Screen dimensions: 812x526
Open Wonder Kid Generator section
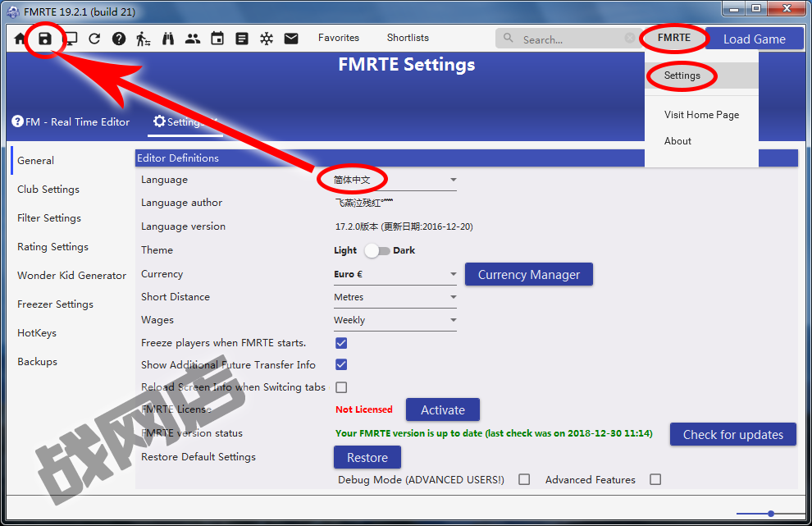pyautogui.click(x=71, y=276)
